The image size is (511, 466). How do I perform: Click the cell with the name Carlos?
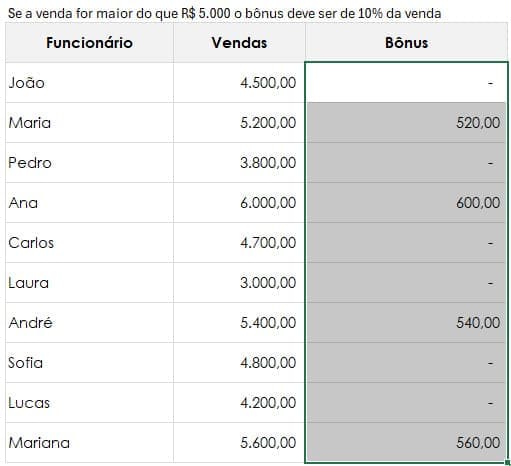(89, 243)
